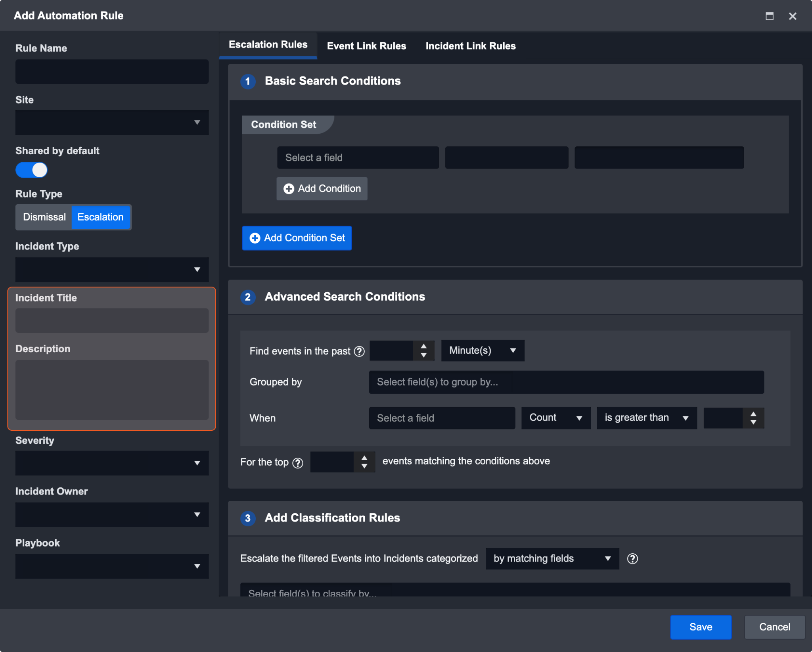This screenshot has width=812, height=652.
Task: Select the Dismissal rule type
Action: point(44,217)
